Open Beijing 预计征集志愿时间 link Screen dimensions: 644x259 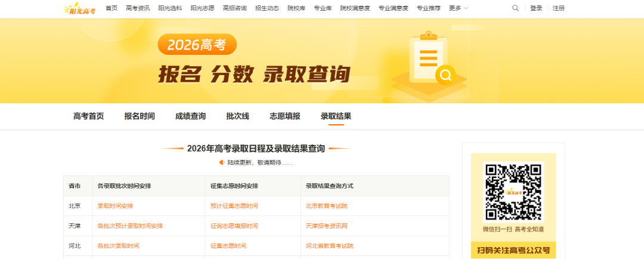[x=234, y=206]
